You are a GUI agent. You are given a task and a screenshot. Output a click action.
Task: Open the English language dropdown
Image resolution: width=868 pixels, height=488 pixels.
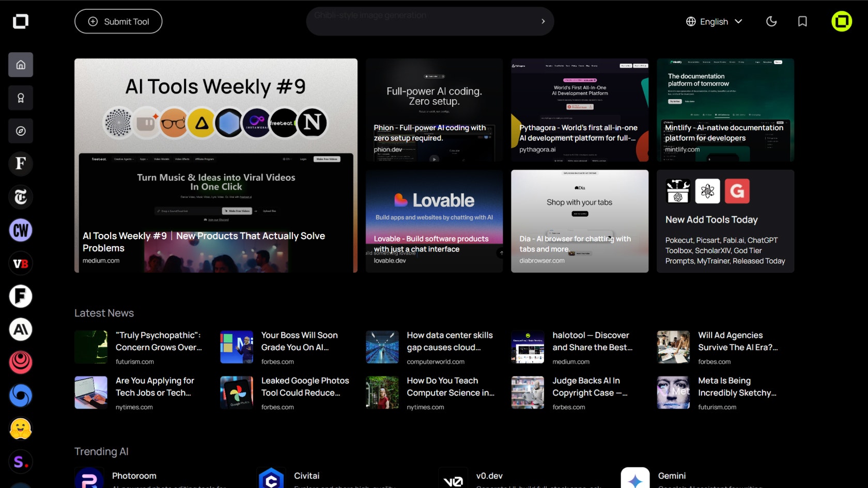[x=714, y=21]
